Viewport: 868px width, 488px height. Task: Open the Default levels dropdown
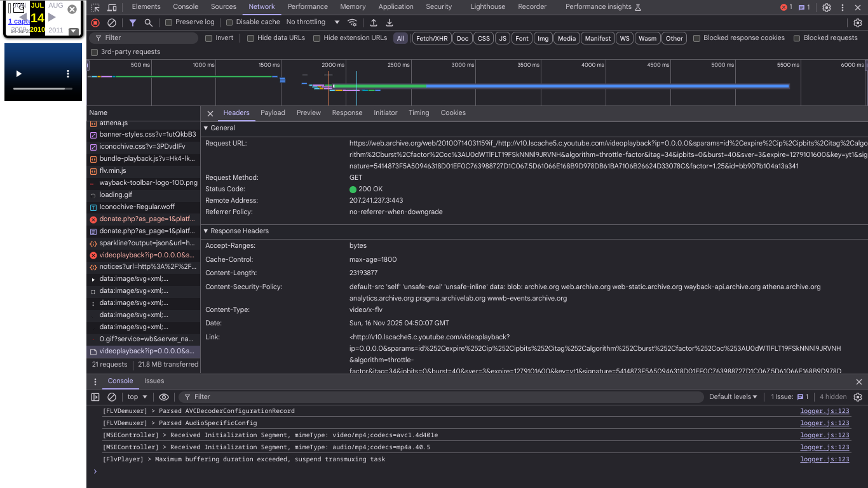733,396
